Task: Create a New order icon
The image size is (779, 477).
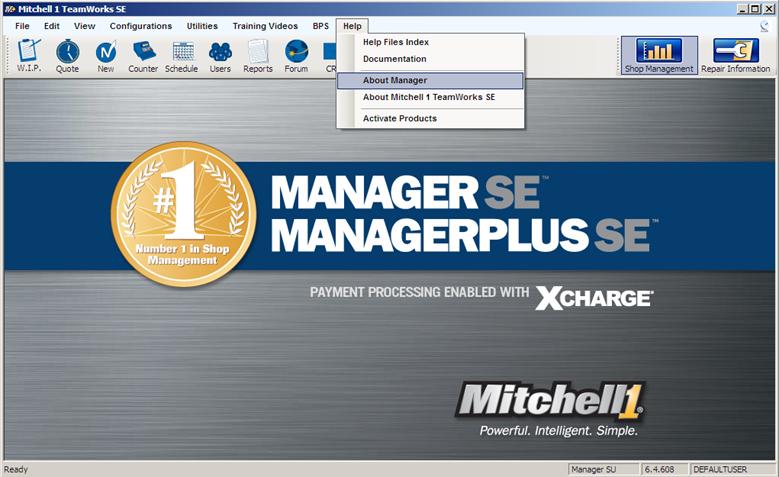Action: 105,55
